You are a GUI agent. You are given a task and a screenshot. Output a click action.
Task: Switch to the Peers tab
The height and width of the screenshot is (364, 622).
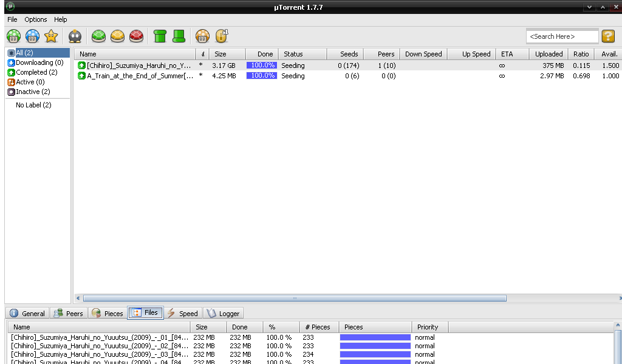pos(68,314)
